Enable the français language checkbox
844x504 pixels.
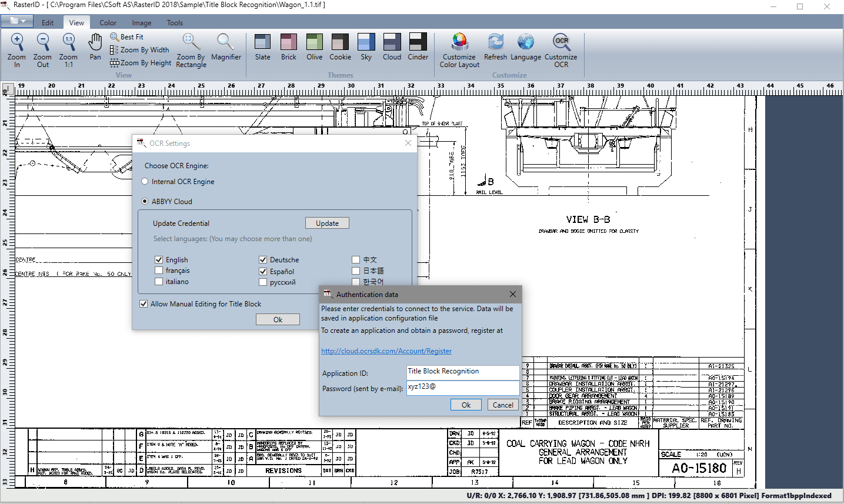pos(159,271)
